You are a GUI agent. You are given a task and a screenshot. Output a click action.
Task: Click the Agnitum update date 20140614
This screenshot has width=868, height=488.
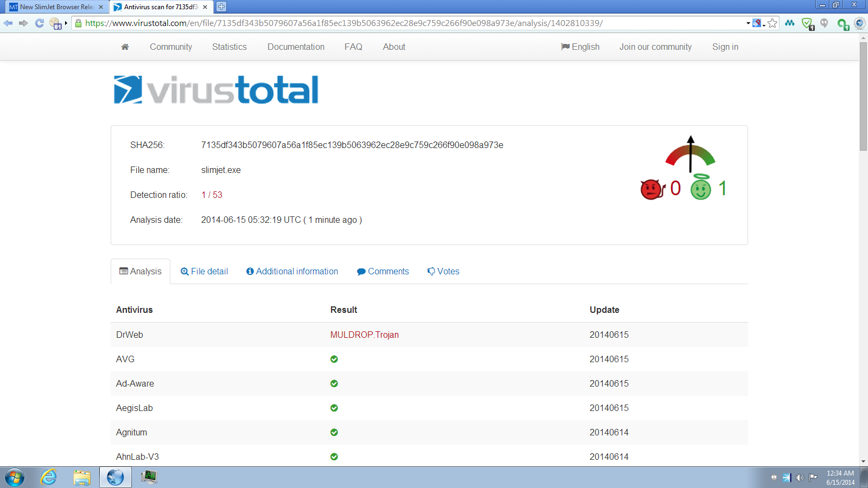tap(609, 433)
